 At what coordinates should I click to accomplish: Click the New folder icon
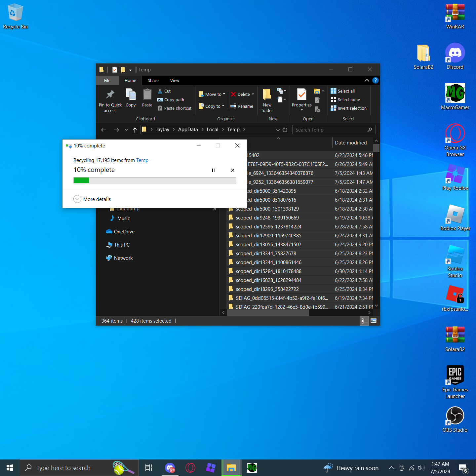(x=267, y=95)
